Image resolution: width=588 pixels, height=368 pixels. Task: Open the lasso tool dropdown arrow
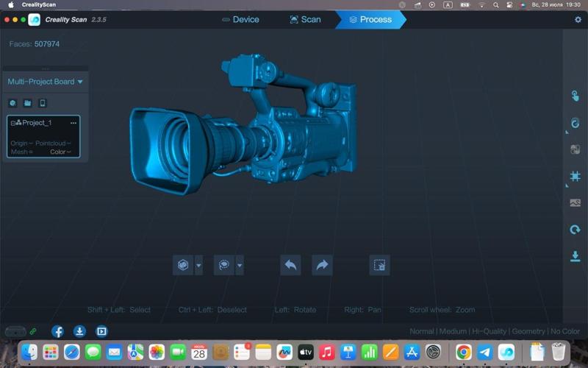(x=240, y=266)
